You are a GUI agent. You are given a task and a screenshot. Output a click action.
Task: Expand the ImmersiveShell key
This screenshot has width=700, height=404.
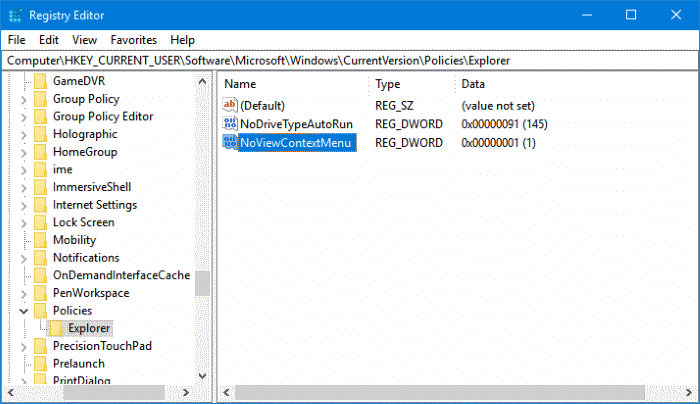[x=24, y=187]
